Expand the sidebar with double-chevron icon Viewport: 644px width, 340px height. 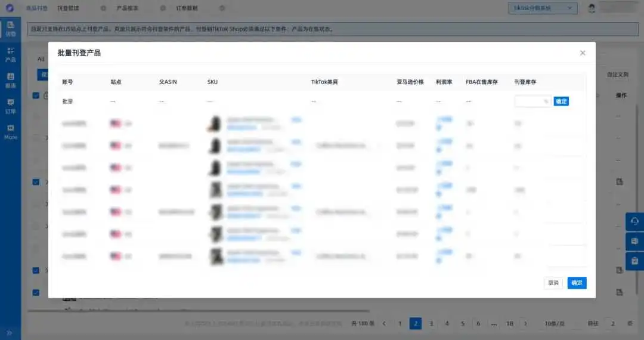tap(10, 333)
